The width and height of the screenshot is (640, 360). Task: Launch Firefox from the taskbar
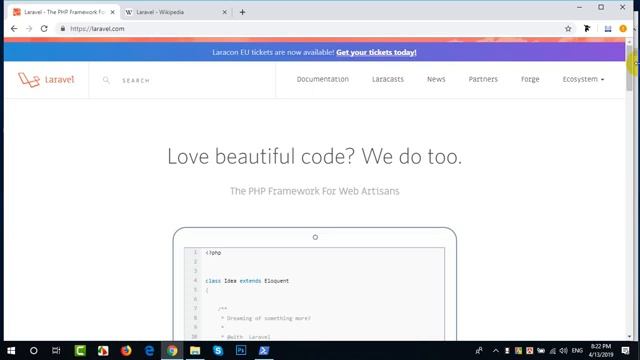(x=126, y=351)
